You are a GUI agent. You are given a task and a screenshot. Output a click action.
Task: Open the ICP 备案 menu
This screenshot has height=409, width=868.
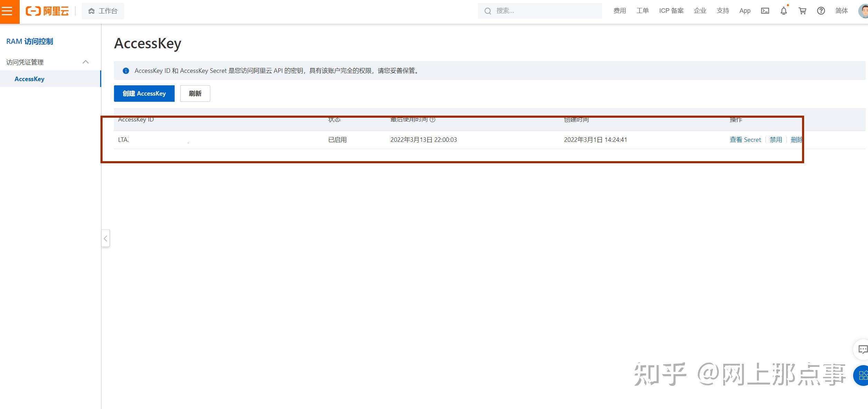[671, 11]
